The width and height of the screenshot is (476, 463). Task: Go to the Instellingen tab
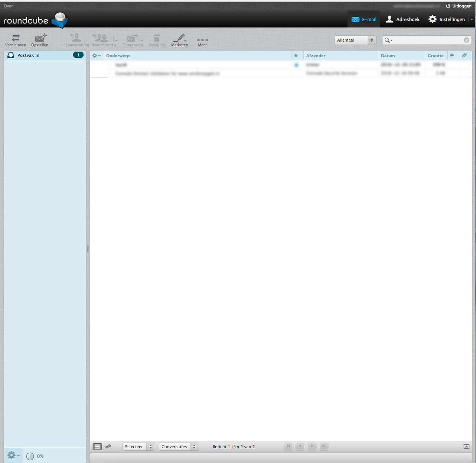point(447,19)
